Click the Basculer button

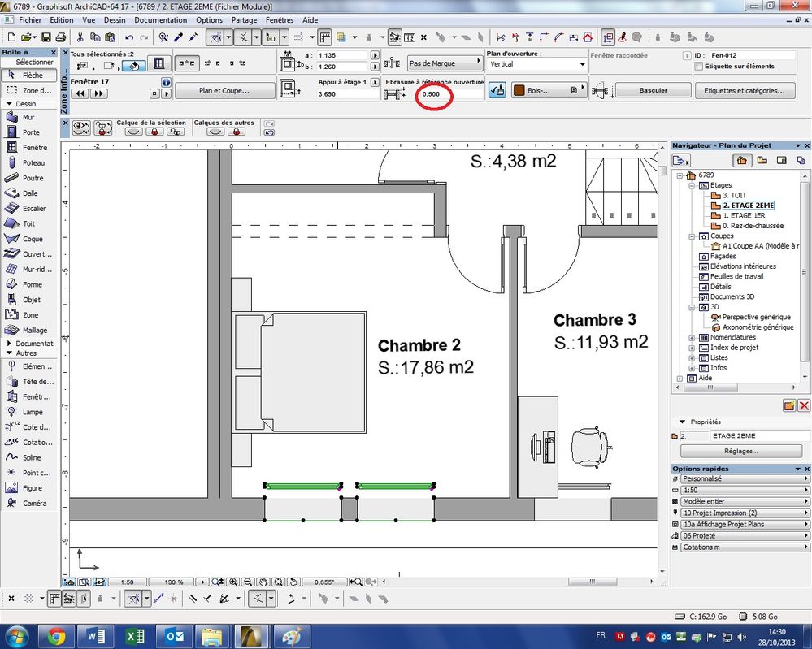point(653,91)
